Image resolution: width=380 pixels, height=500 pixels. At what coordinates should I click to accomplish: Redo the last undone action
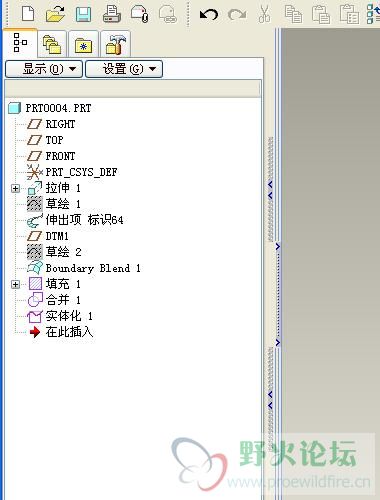tap(237, 15)
